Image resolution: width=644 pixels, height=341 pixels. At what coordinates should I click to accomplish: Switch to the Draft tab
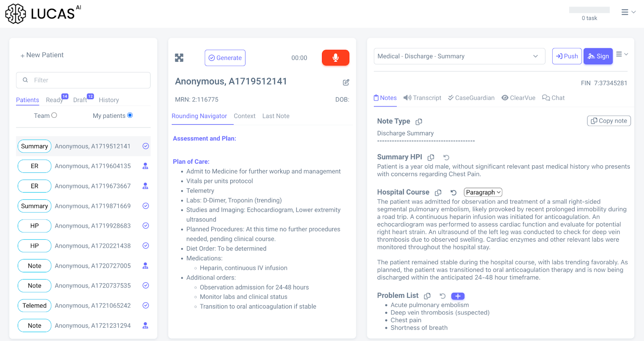(x=80, y=100)
